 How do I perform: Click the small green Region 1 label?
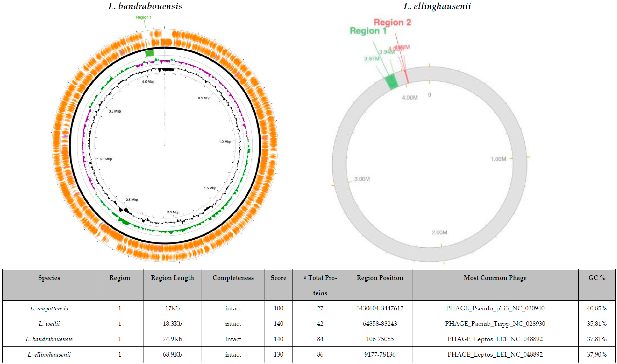pos(144,17)
